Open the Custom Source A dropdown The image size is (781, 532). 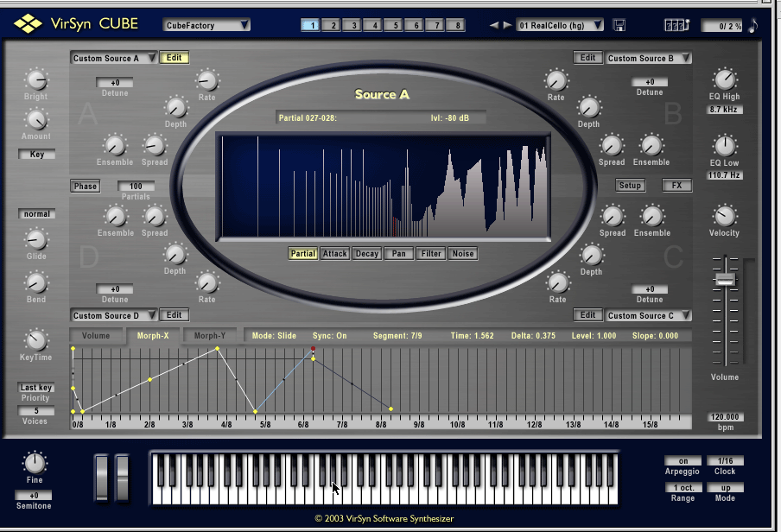(x=113, y=57)
